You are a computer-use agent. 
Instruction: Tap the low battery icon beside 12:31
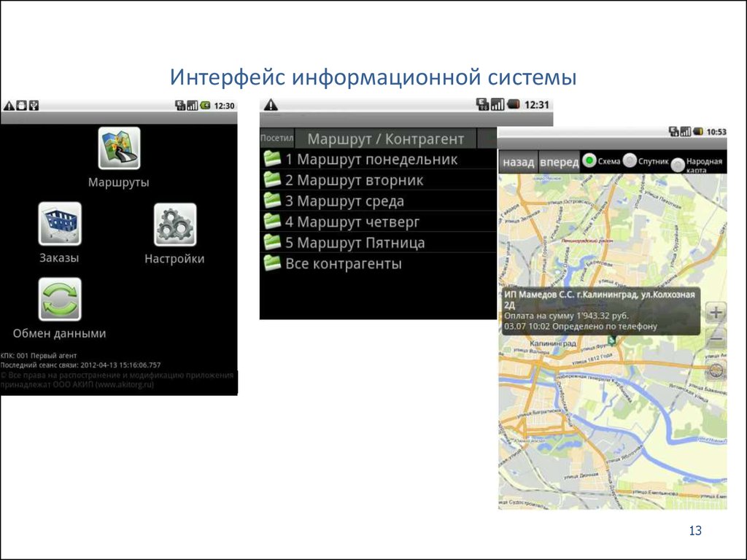click(513, 104)
